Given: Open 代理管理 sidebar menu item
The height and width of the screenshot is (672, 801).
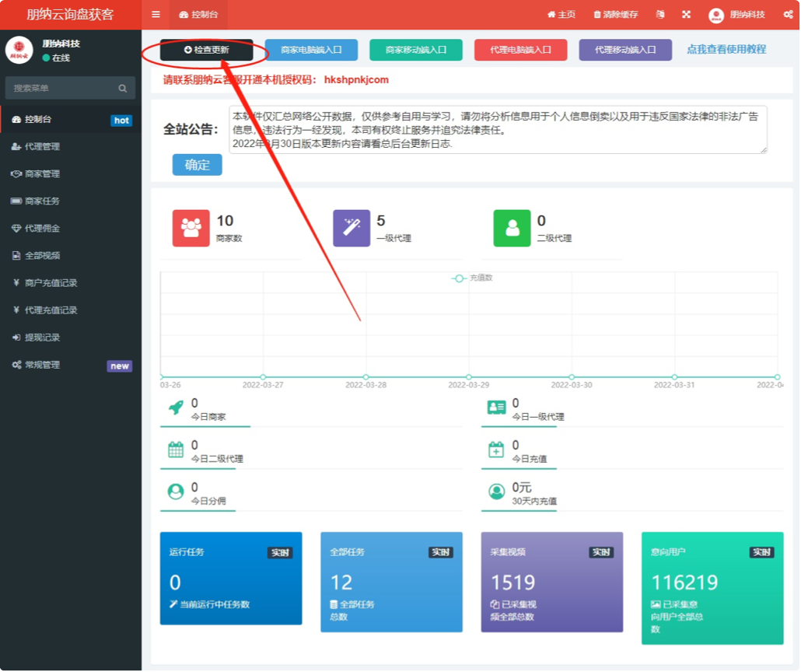Looking at the screenshot, I should coord(71,147).
